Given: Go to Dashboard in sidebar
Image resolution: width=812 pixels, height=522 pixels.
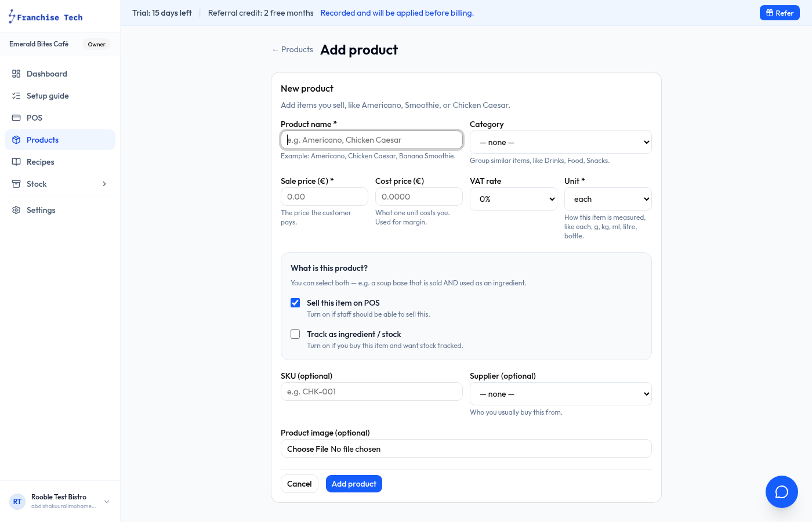Looking at the screenshot, I should (60, 74).
